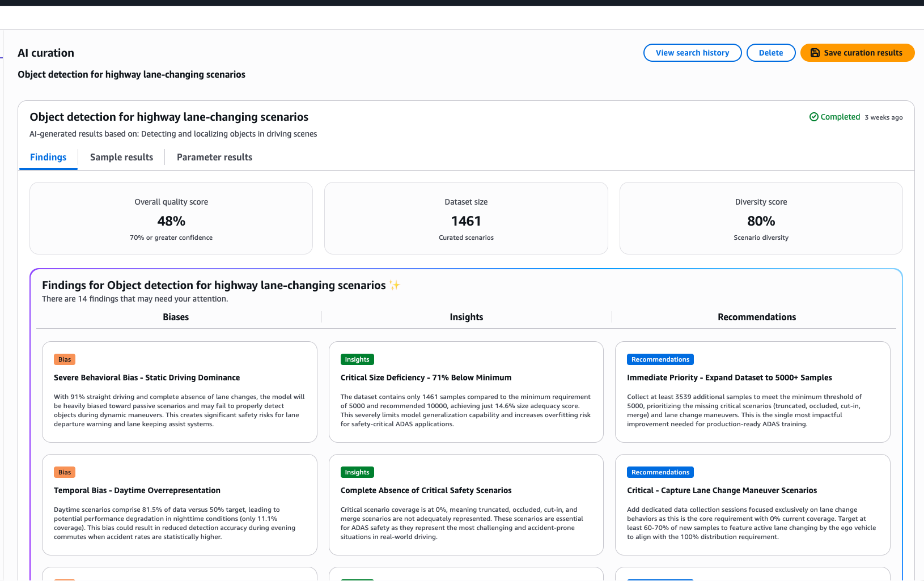Click the save disk icon in orange button
The image size is (924, 581).
click(815, 53)
